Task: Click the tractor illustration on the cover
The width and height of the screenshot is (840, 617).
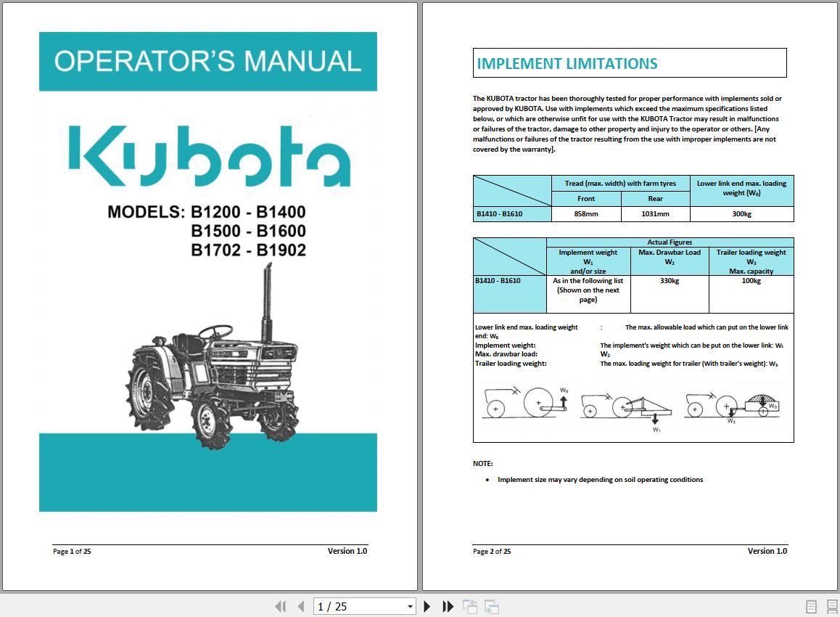Action: coord(213,356)
